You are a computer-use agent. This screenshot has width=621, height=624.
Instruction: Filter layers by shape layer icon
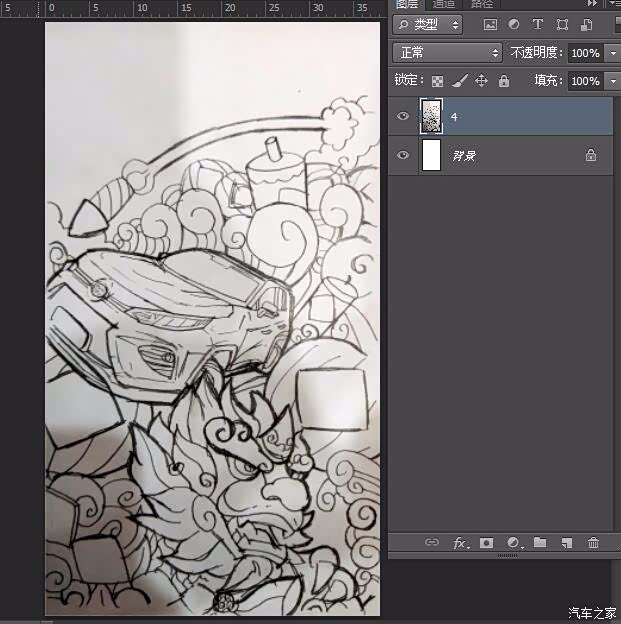coord(562,25)
